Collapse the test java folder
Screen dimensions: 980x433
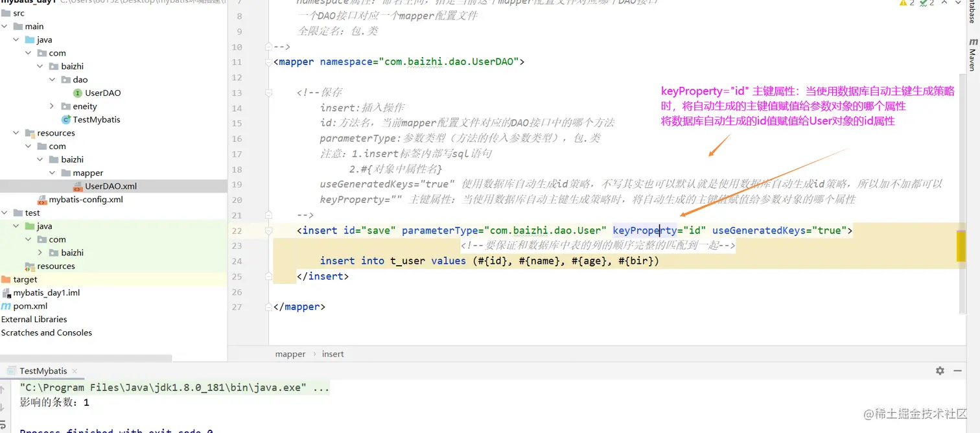(x=17, y=226)
